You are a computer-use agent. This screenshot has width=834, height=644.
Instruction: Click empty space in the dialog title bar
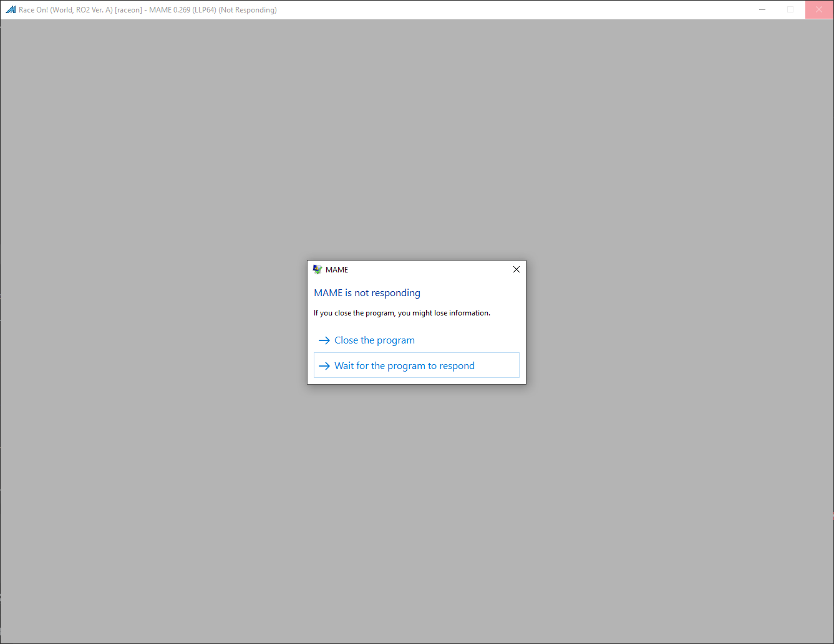(x=430, y=269)
